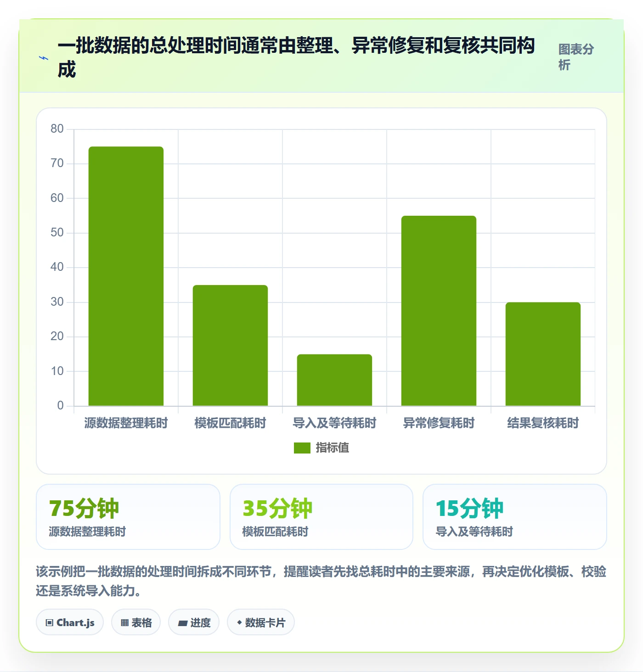Click the x-axis label 结果复核耗时
Screen dimensions: 643x672
click(x=543, y=423)
